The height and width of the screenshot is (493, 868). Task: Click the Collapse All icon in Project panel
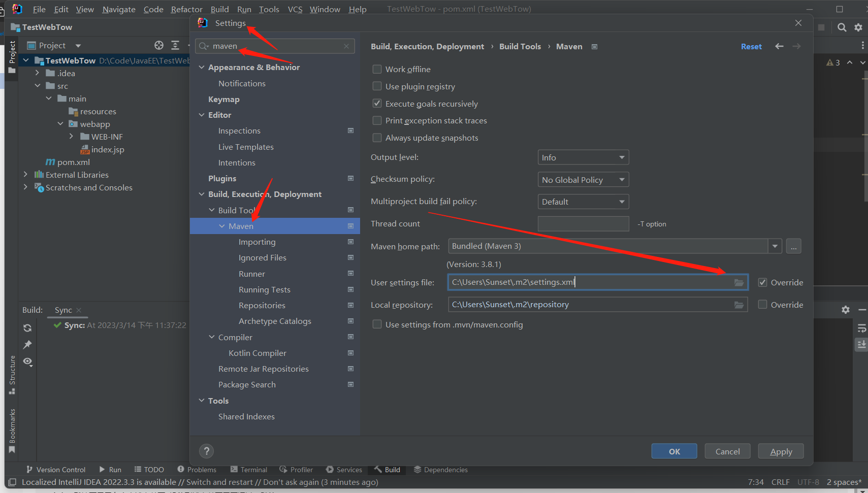pos(175,45)
